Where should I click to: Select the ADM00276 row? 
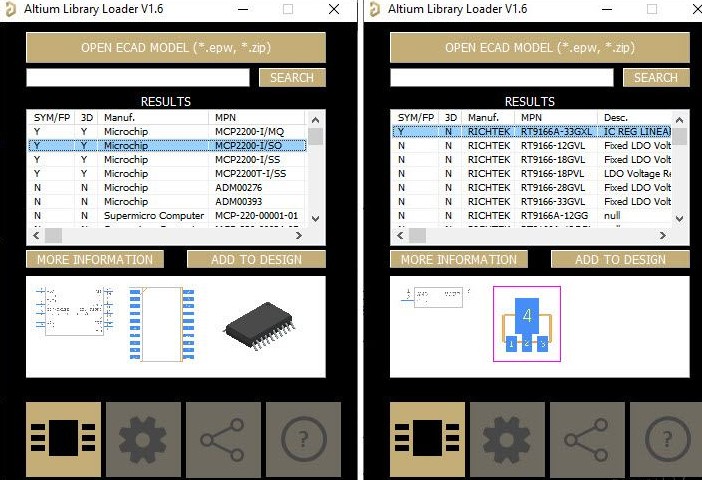[167, 188]
